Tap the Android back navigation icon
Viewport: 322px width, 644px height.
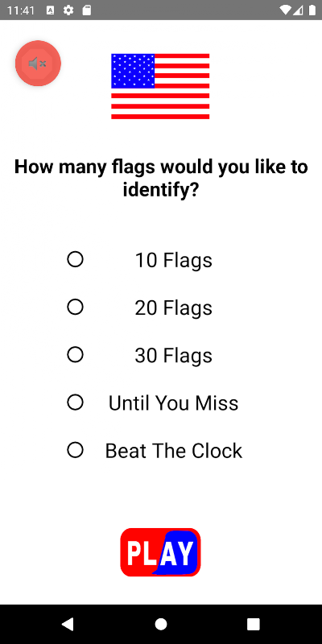point(68,625)
